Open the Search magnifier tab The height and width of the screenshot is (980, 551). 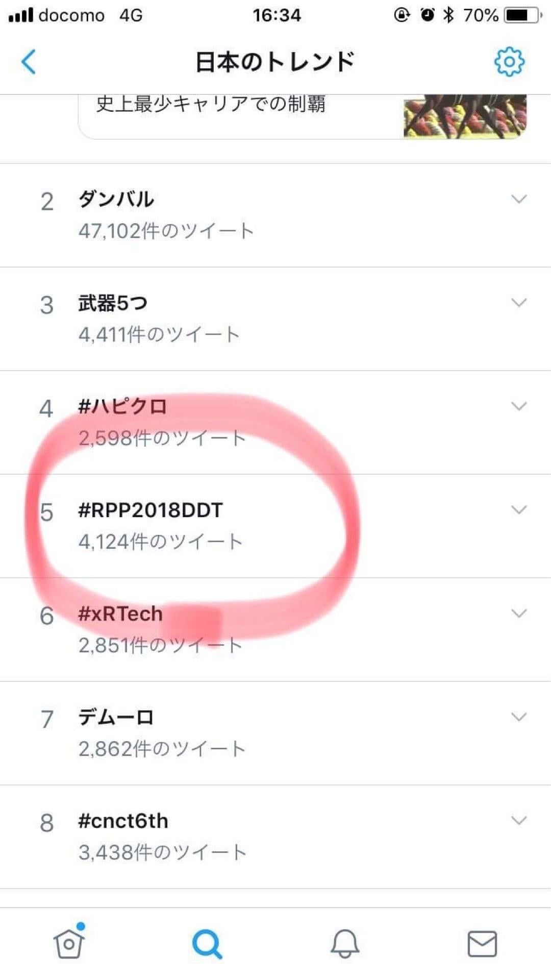207,944
